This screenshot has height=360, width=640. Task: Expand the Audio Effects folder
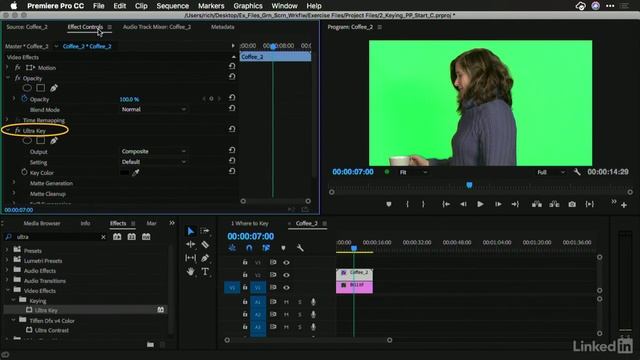[x=7, y=270]
